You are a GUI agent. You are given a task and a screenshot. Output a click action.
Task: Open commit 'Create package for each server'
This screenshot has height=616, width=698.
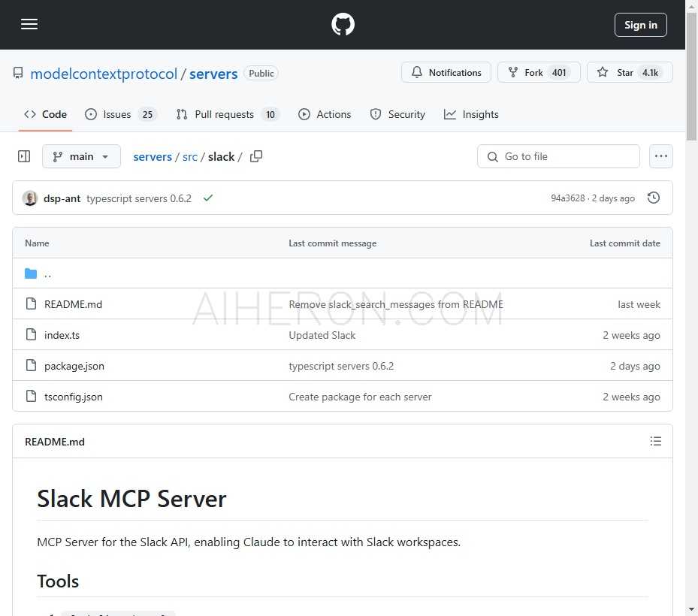(360, 397)
